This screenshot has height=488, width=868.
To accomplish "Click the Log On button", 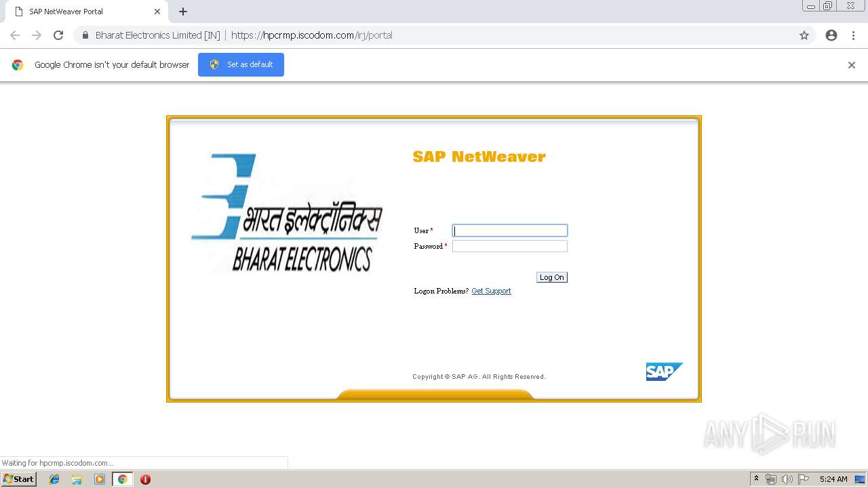I will [x=551, y=277].
